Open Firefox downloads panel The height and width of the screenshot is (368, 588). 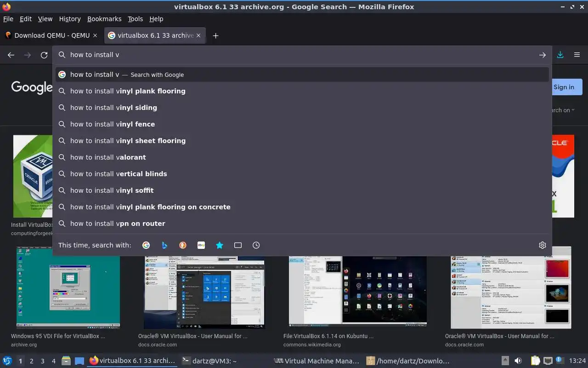[560, 55]
